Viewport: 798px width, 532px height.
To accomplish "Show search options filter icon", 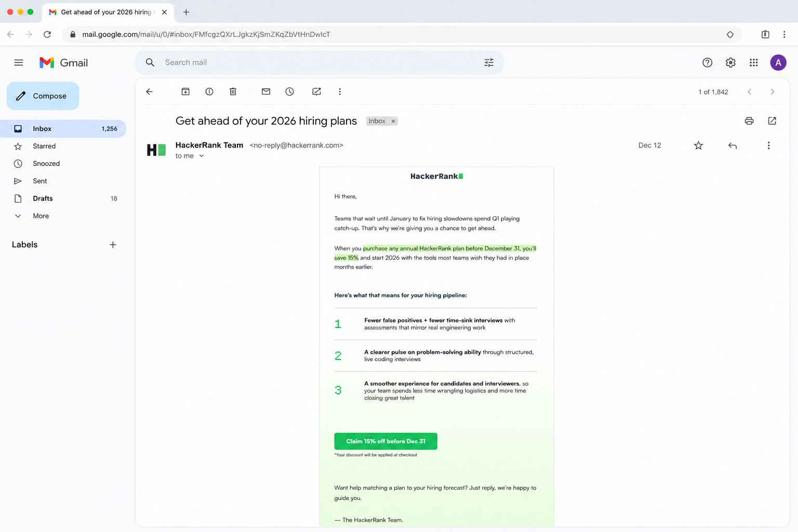I will click(489, 62).
